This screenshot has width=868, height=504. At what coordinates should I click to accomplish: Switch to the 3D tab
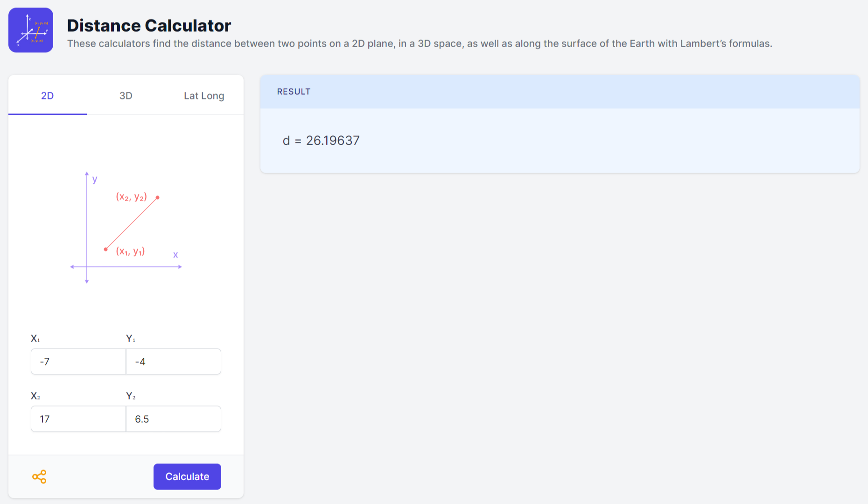(x=126, y=96)
